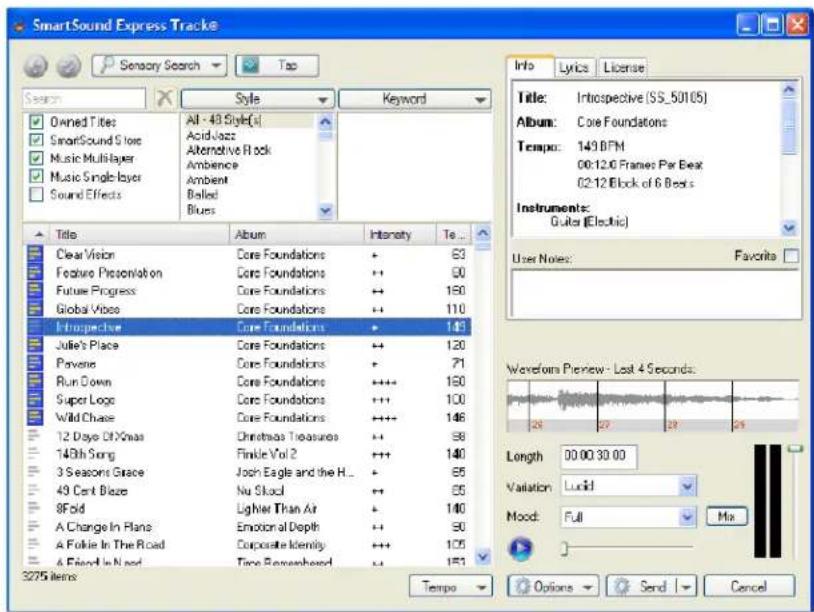Screen dimensions: 814x612
Task: Open the Tempo dropdown at bottom
Action: [x=451, y=587]
